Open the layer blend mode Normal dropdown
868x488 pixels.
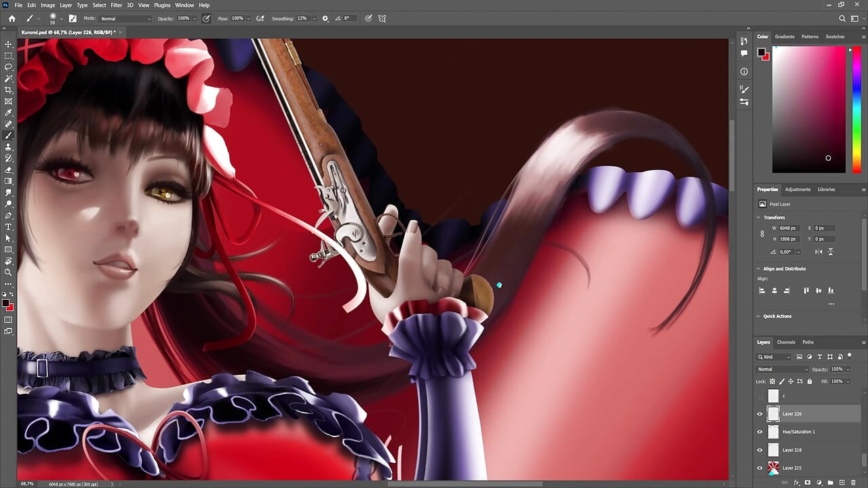tap(783, 369)
